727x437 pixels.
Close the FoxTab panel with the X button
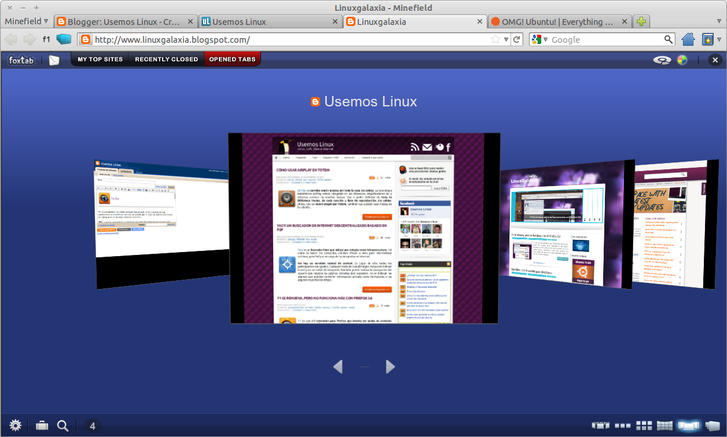715,60
